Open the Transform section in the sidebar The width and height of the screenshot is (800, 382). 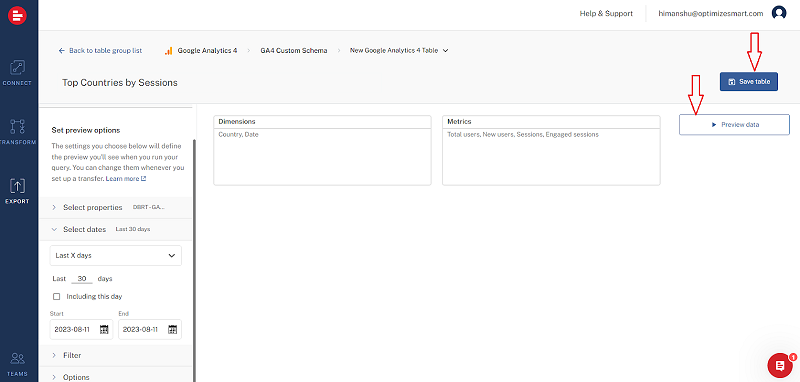(17, 132)
